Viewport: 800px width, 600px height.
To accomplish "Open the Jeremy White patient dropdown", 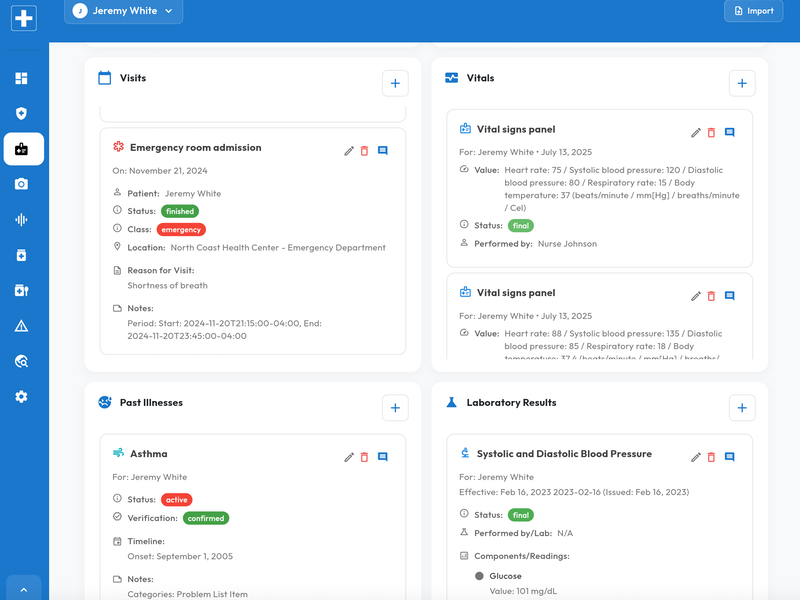I will point(123,11).
